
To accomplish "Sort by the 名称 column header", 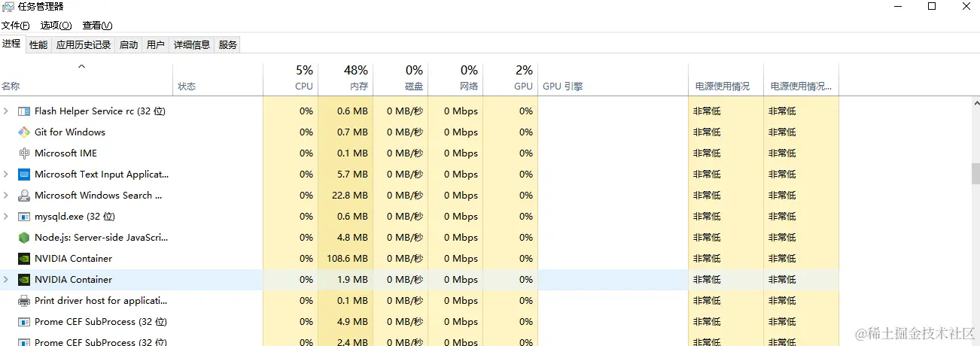I will 87,79.
